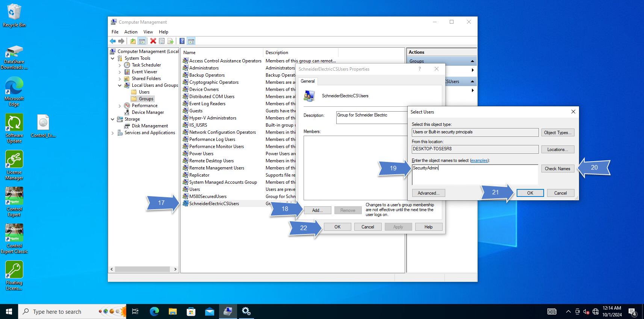This screenshot has height=319, width=644.
Task: Sort the list by Name column header
Action: pos(222,53)
